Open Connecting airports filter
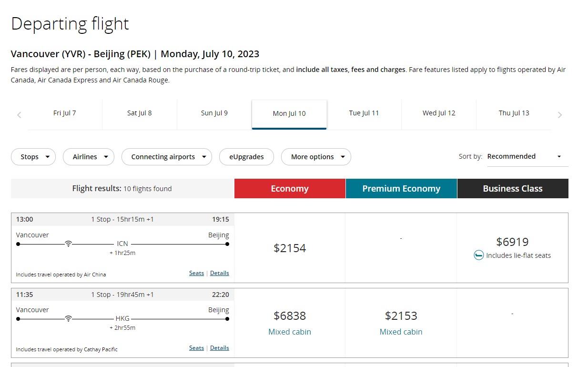 pyautogui.click(x=166, y=157)
